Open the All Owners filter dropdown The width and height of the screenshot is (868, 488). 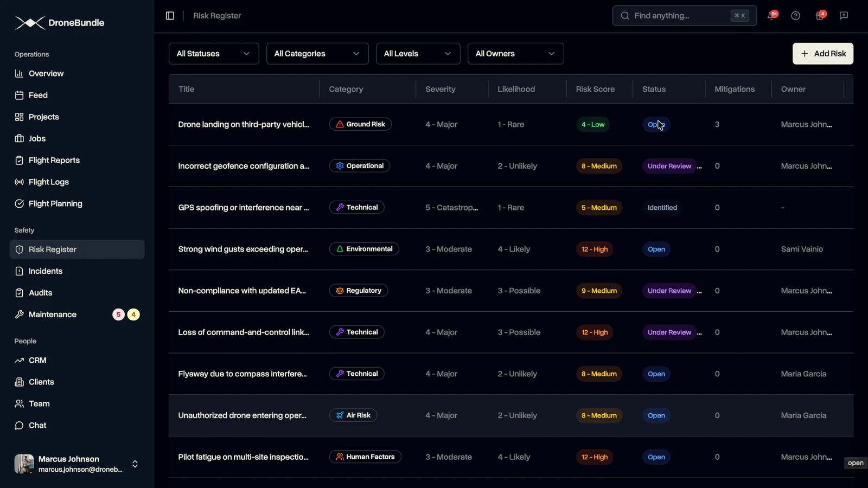[515, 54]
